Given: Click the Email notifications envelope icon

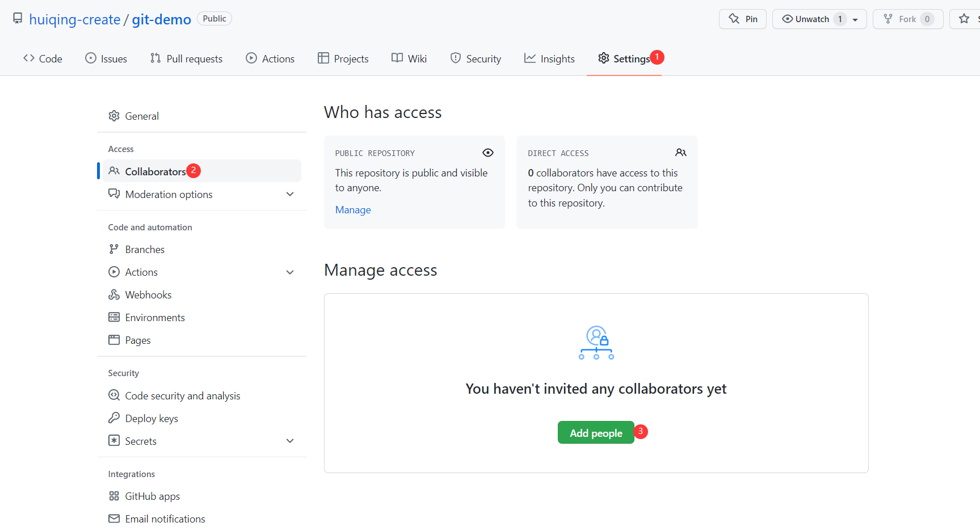Looking at the screenshot, I should tap(114, 519).
